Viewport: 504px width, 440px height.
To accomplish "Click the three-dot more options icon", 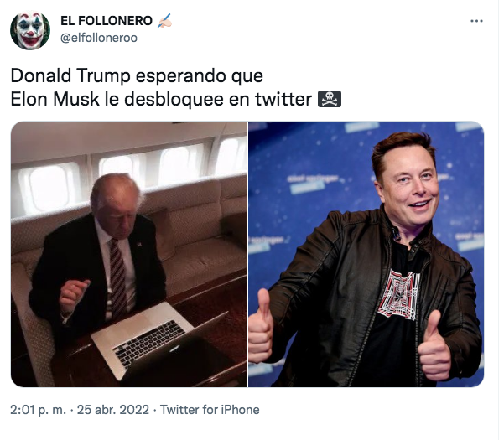I will click(x=476, y=20).
